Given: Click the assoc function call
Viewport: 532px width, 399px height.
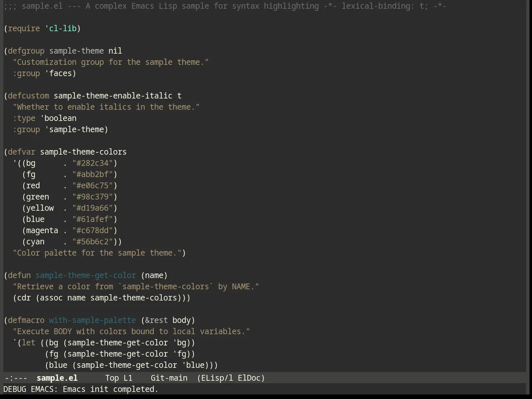Looking at the screenshot, I should coord(51,298).
